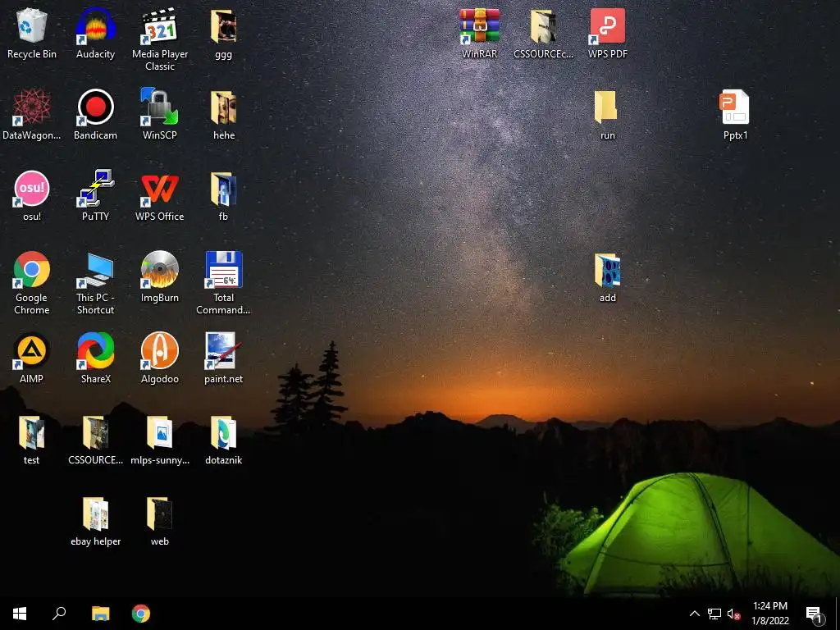This screenshot has height=630, width=840.
Task: Open File Explorer from the taskbar
Action: pyautogui.click(x=100, y=614)
